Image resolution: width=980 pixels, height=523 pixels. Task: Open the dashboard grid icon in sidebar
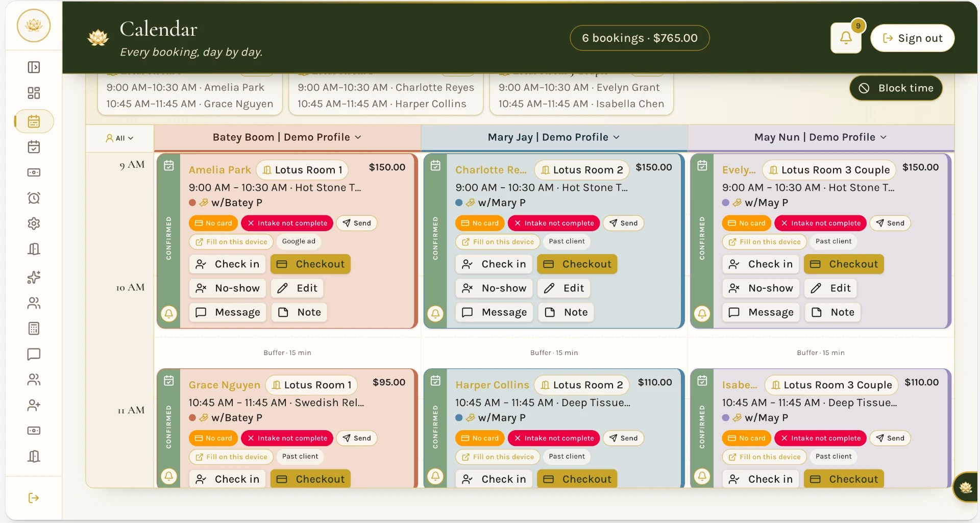coord(34,93)
